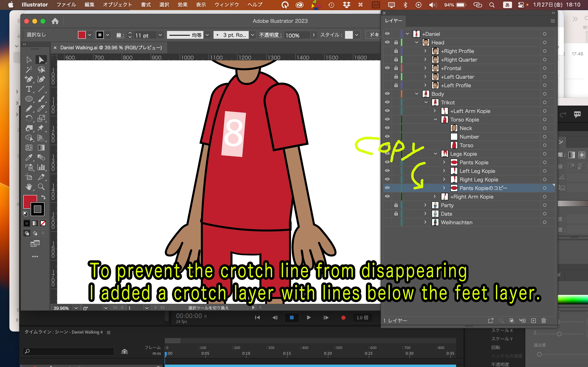This screenshot has width=588, height=367.
Task: Open the オブジェクト menu
Action: [117, 5]
